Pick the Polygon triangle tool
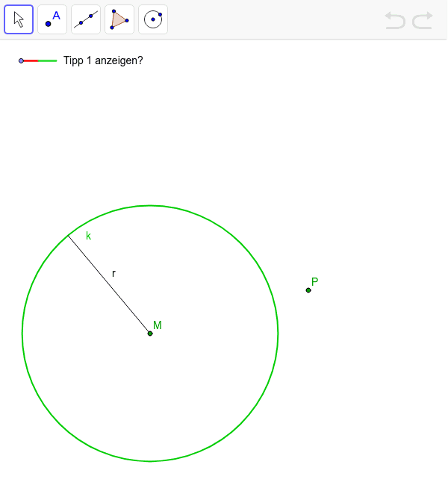This screenshot has height=485, width=448. [119, 19]
